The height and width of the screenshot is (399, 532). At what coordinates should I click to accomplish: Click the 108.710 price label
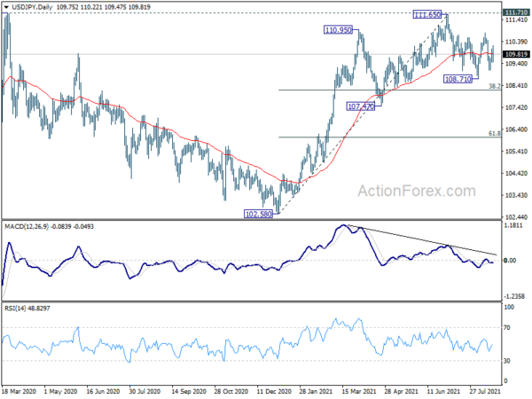click(458, 79)
